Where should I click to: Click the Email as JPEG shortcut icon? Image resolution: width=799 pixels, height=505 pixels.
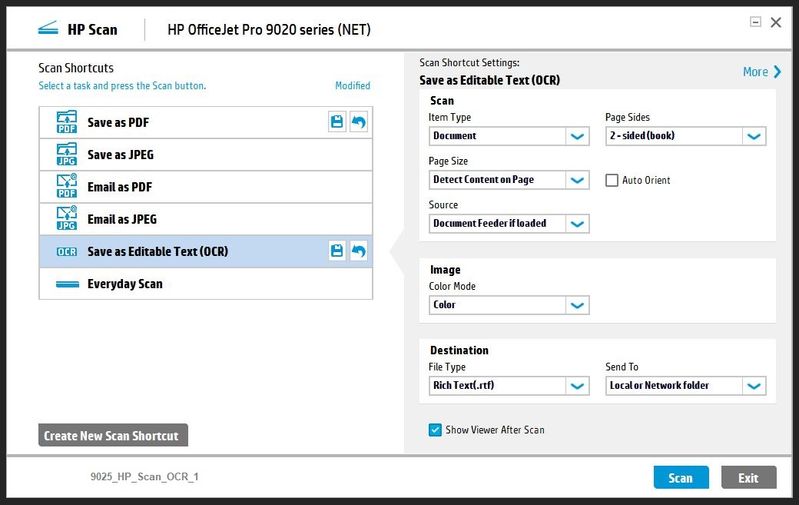pyautogui.click(x=66, y=219)
